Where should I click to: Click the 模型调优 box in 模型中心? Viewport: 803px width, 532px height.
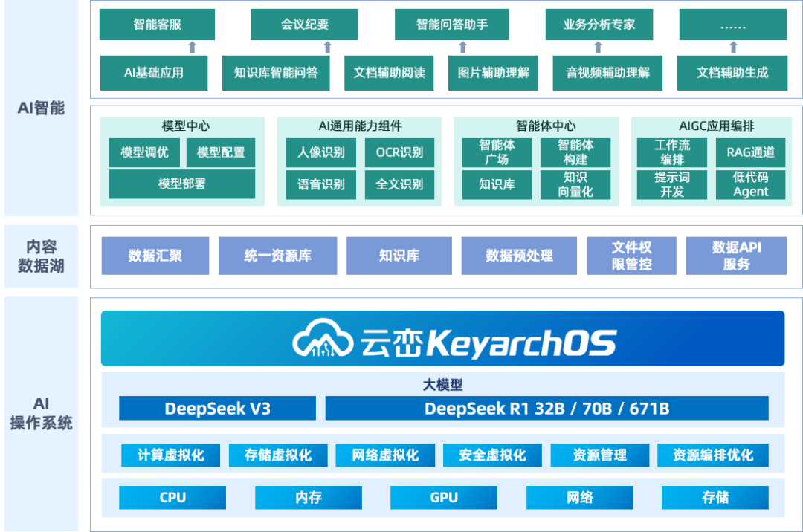(x=144, y=153)
